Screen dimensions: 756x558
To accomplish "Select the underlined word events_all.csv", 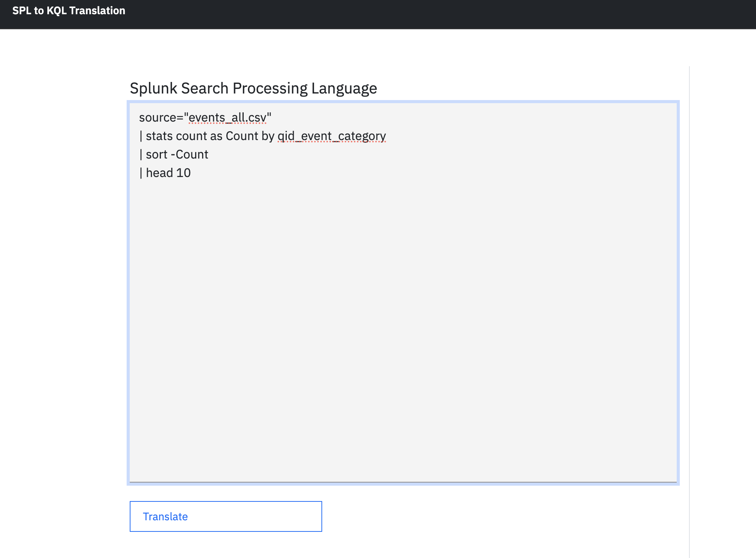I will coord(228,117).
